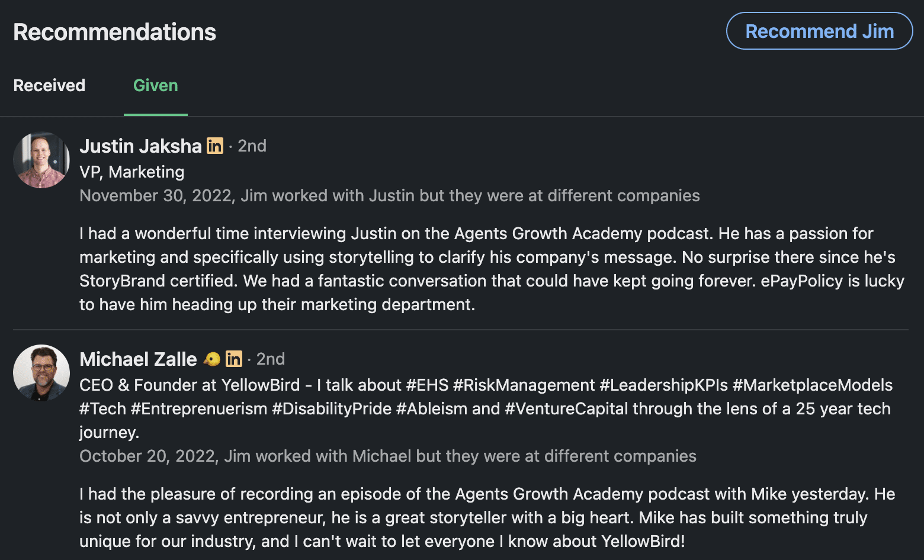Open Michael Zalle's profile photo
924x560 pixels.
[41, 373]
